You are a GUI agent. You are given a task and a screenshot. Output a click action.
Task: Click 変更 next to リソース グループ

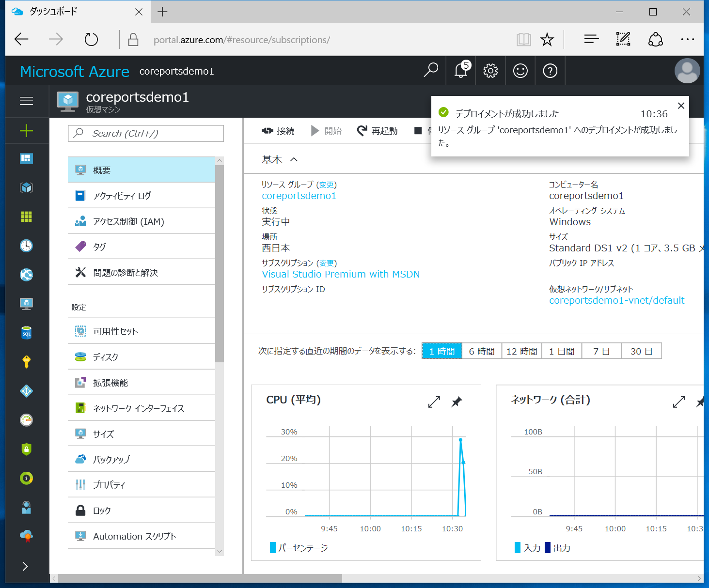click(x=327, y=185)
